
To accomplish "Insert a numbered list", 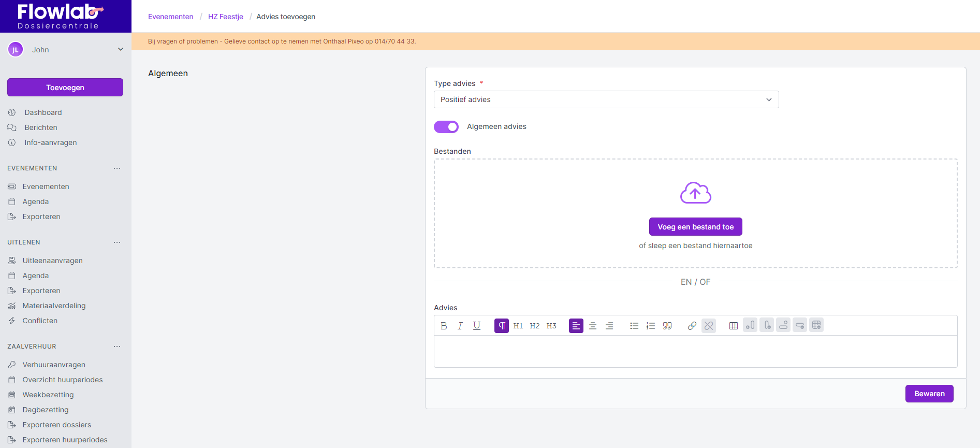I will click(651, 326).
